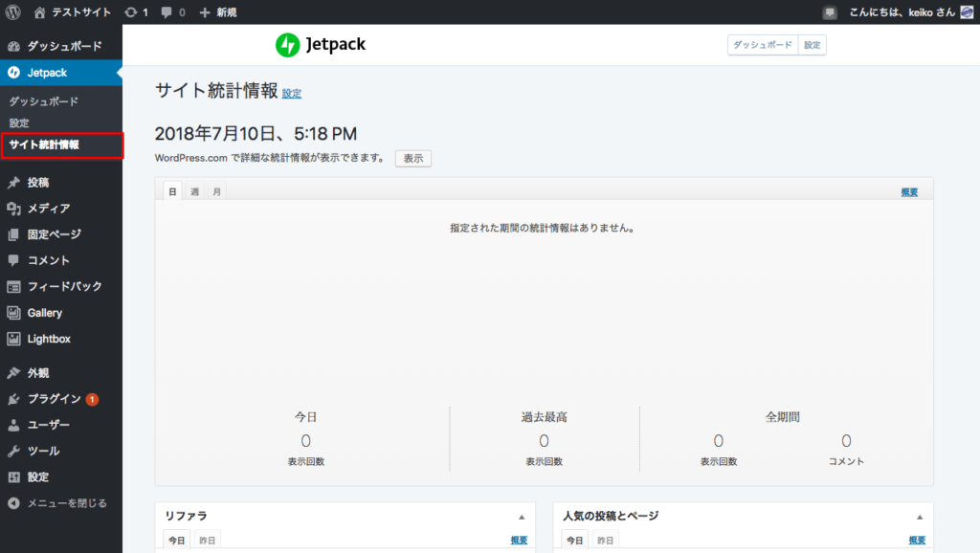Select 今日 tab in 人気の投稿とページ panel
The width and height of the screenshot is (980, 553).
coord(575,540)
